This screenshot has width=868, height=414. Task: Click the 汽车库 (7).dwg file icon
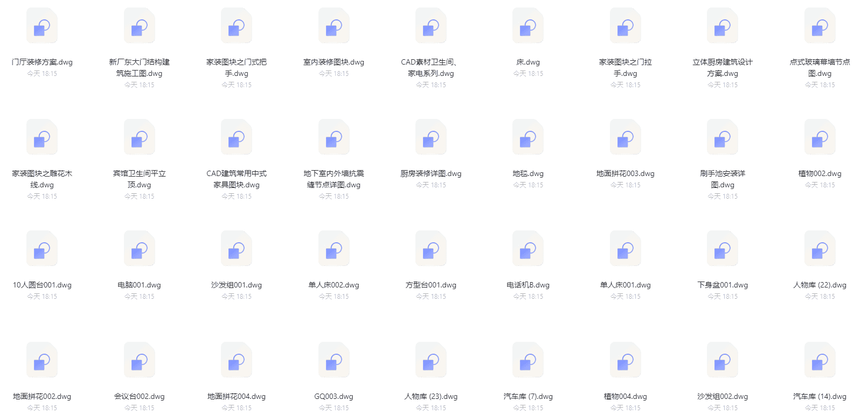[x=528, y=360]
